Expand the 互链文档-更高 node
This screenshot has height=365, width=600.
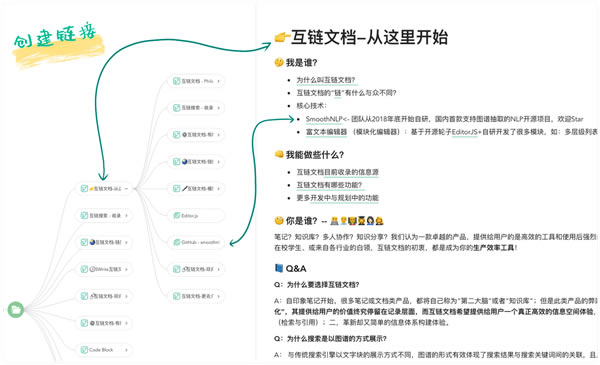click(218, 296)
